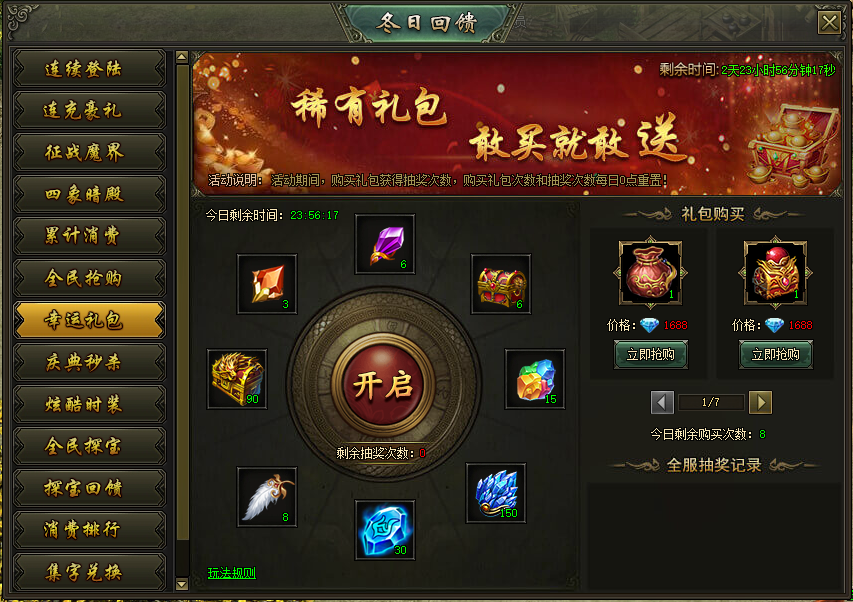Select the golden lion chest prize icon
This screenshot has height=602, width=853.
237,379
